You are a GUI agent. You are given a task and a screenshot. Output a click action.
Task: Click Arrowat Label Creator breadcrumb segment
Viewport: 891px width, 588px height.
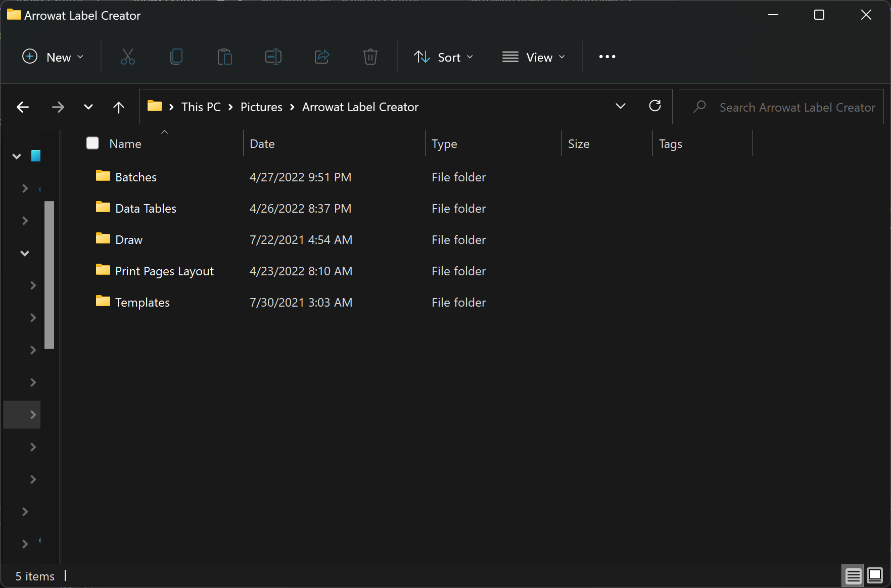360,107
